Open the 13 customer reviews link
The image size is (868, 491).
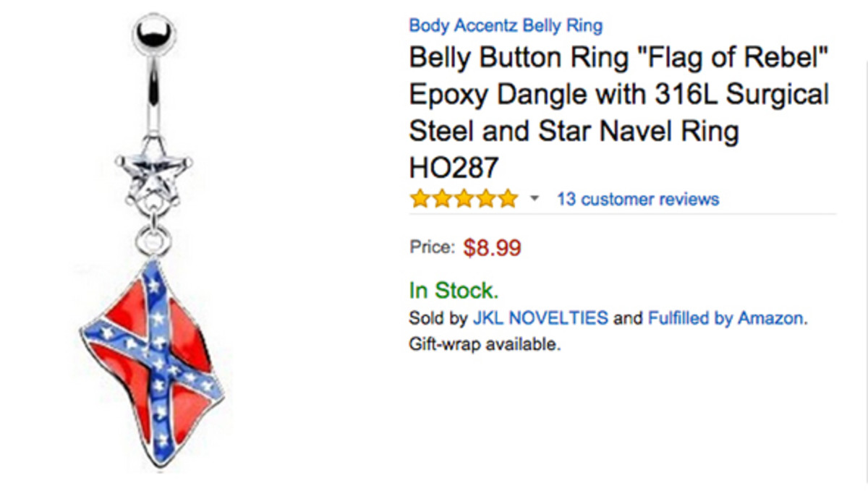(637, 199)
